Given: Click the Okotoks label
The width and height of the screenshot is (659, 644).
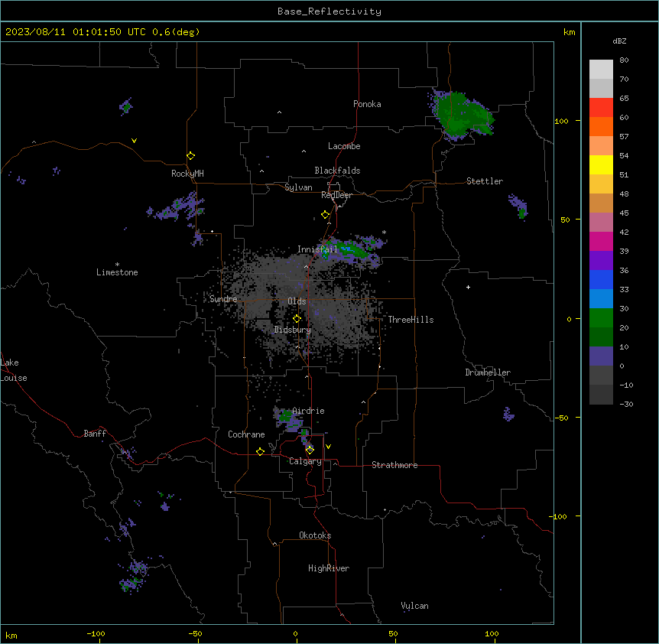Looking at the screenshot, I should [315, 535].
